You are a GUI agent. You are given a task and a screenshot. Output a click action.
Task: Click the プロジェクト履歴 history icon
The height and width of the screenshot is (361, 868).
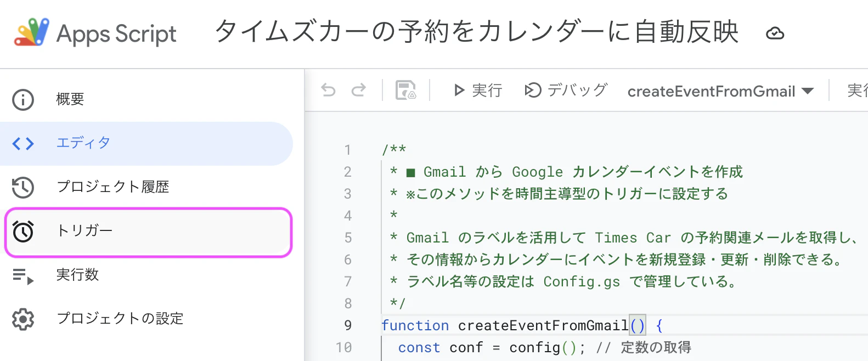pyautogui.click(x=23, y=187)
